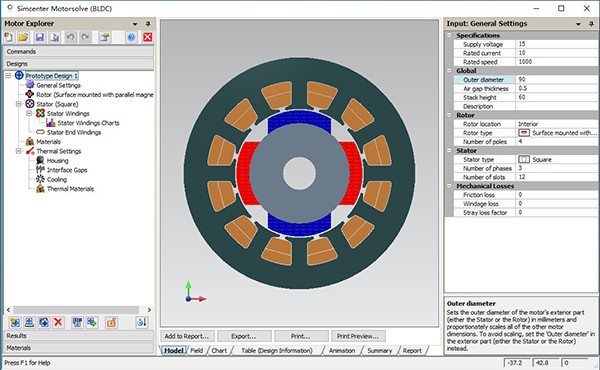Click the Open folder icon in toolbar
The height and width of the screenshot is (370, 600).
coord(23,37)
